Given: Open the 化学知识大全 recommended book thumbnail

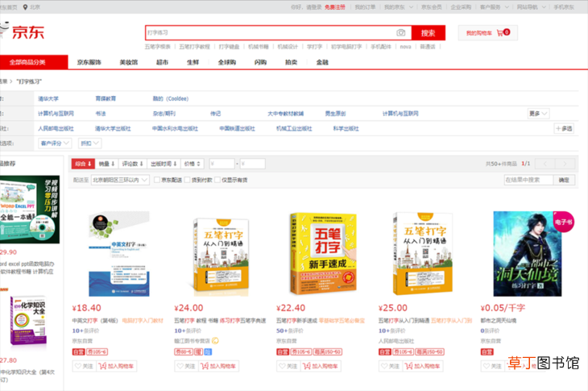Looking at the screenshot, I should tap(28, 320).
